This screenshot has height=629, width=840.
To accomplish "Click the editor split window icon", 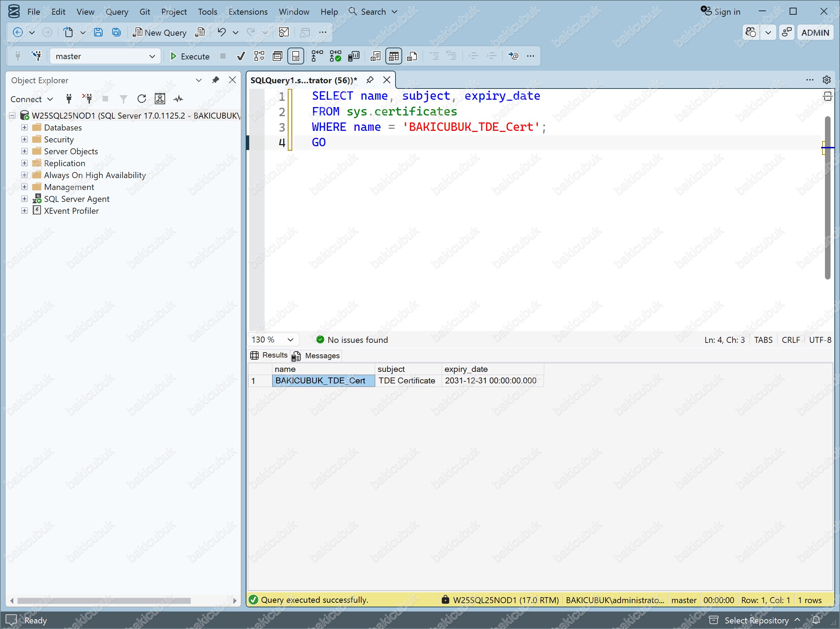I will [x=828, y=97].
